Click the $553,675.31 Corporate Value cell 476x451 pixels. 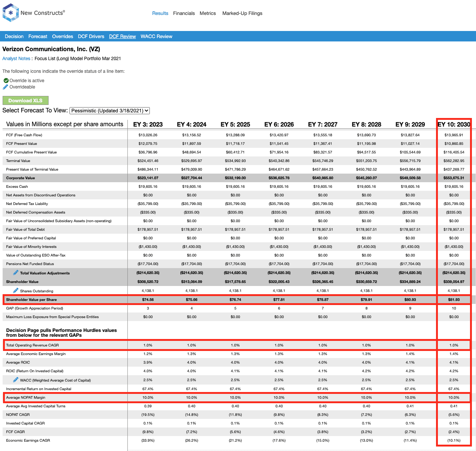454,178
